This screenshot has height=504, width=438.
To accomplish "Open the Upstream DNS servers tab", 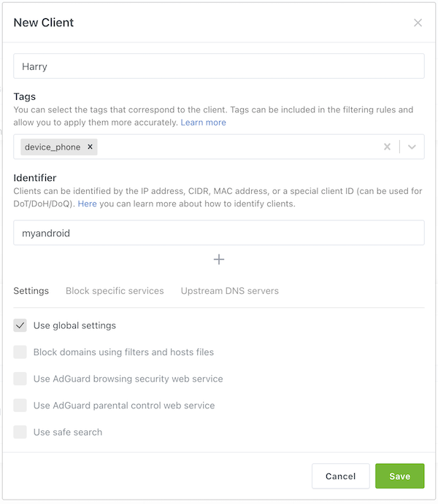I will pyautogui.click(x=229, y=290).
